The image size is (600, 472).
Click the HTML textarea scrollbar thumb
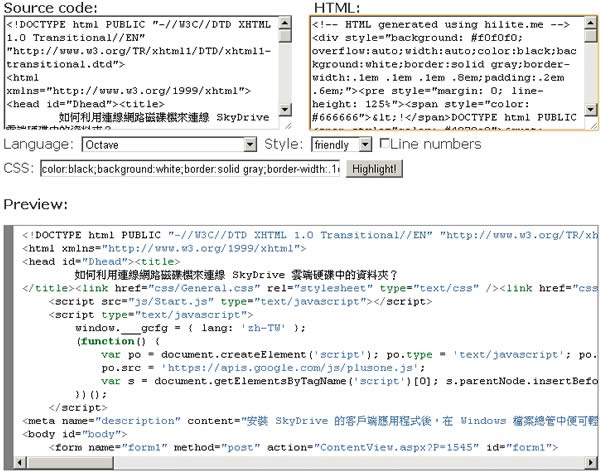coord(590,36)
